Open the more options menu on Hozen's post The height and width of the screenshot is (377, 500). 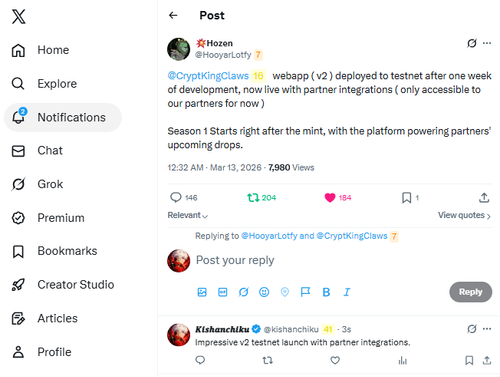pyautogui.click(x=487, y=43)
